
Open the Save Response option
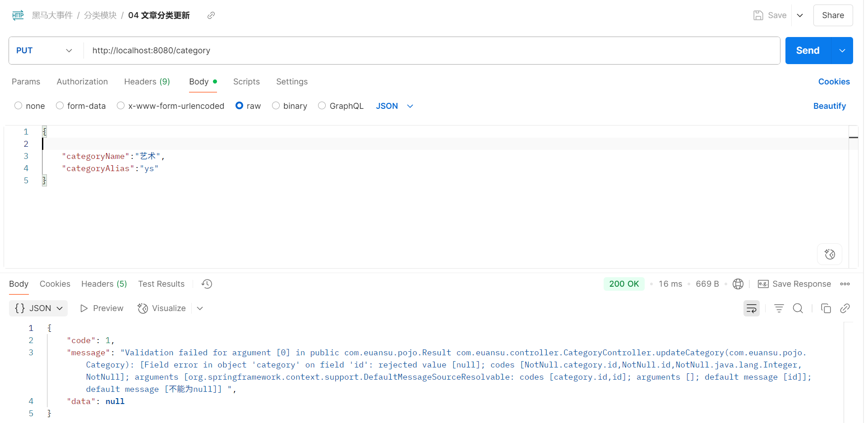coord(795,284)
